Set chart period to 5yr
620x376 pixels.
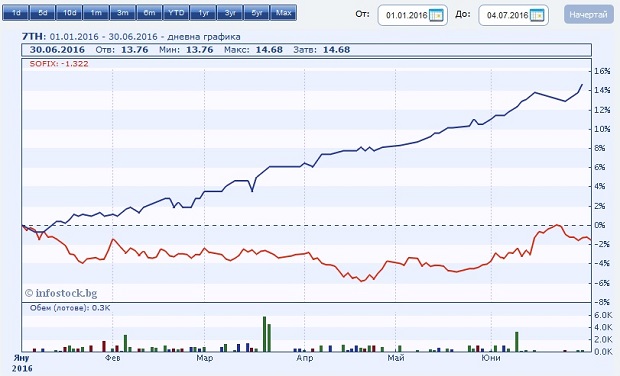coord(257,13)
